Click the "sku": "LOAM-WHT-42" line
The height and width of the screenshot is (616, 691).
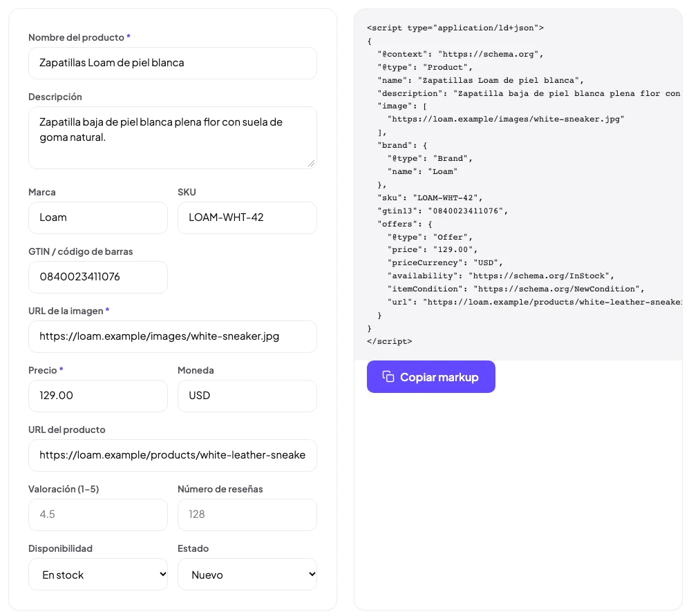(x=430, y=198)
